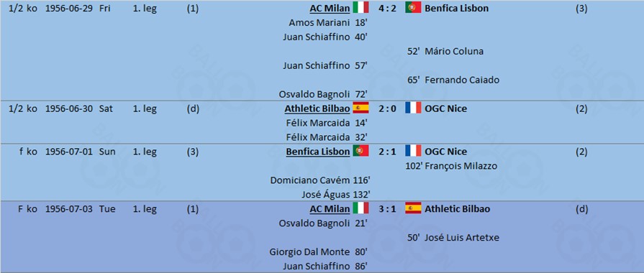The height and width of the screenshot is (273, 644).
Task: Click France flag in the 2:1 match row
Action: 413,151
